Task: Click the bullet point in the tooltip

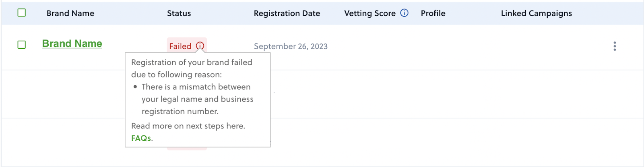Action: (x=135, y=87)
